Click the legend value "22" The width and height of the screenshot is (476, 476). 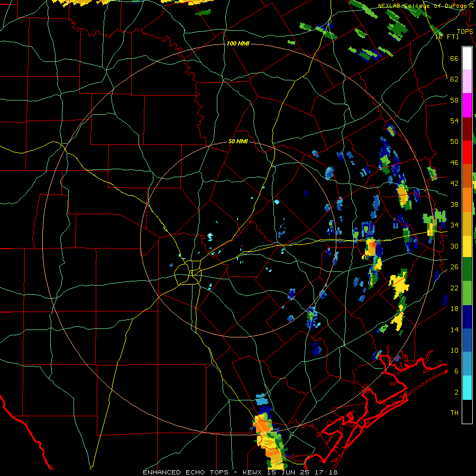pyautogui.click(x=454, y=288)
